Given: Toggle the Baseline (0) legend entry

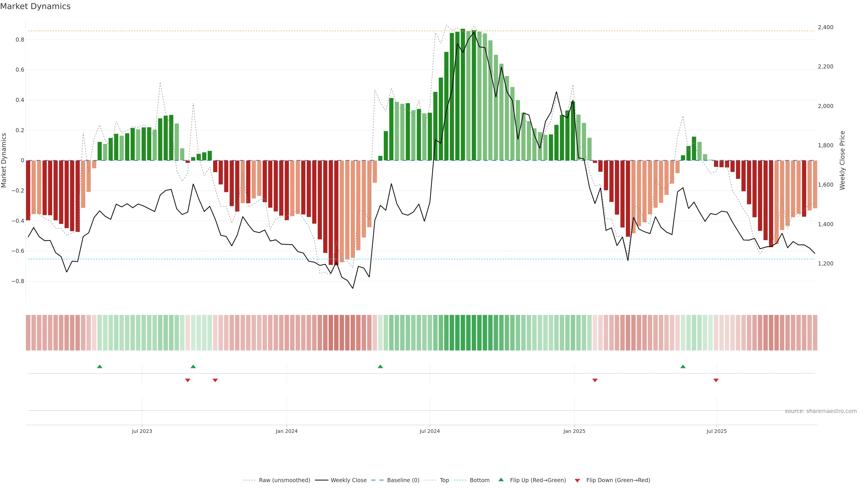Looking at the screenshot, I should coord(403,480).
